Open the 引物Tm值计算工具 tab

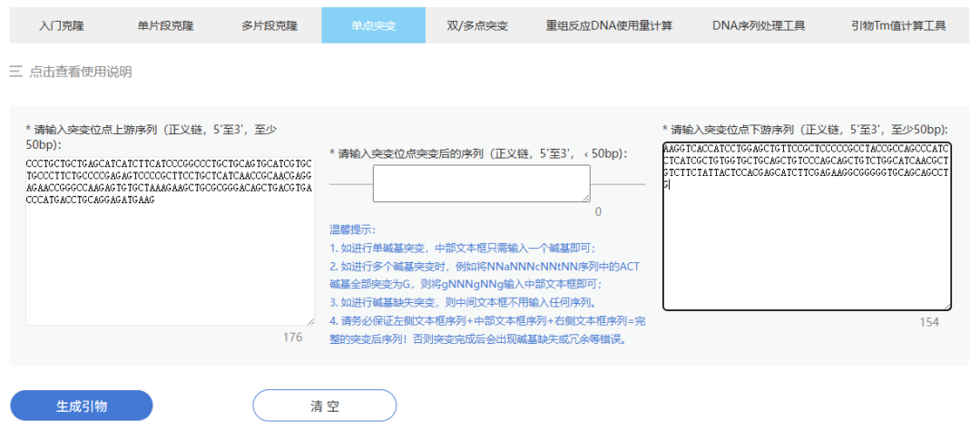pos(898,25)
